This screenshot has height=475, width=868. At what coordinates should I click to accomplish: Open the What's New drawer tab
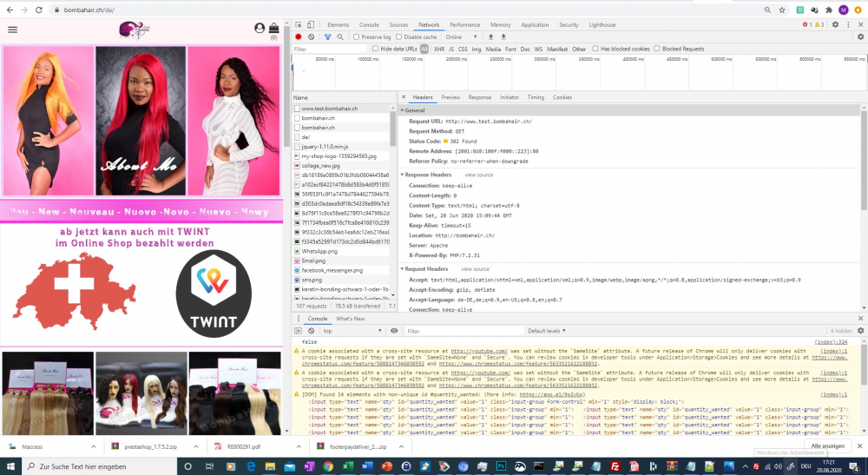350,319
